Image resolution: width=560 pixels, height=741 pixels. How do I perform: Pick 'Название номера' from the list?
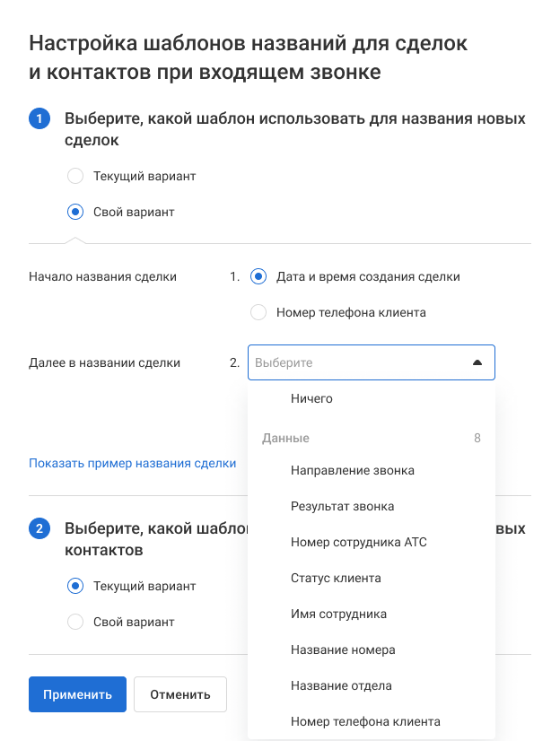coord(343,649)
